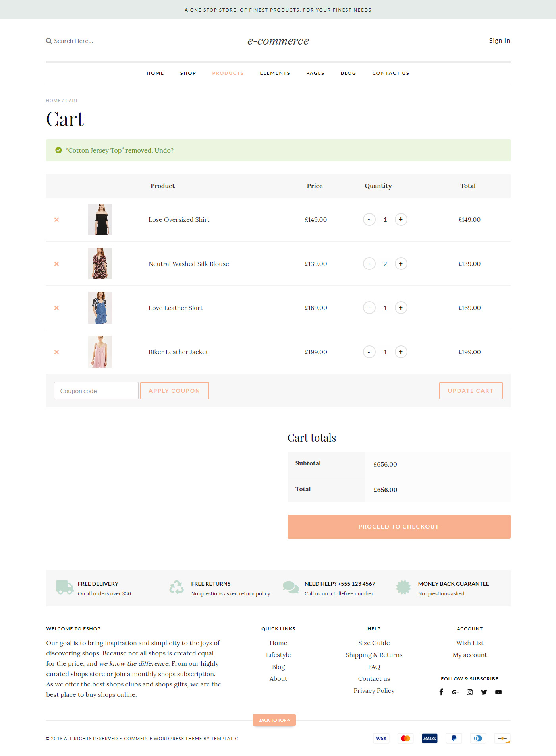Increase quantity of Biker Leather Jacket
The height and width of the screenshot is (756, 556).
401,352
